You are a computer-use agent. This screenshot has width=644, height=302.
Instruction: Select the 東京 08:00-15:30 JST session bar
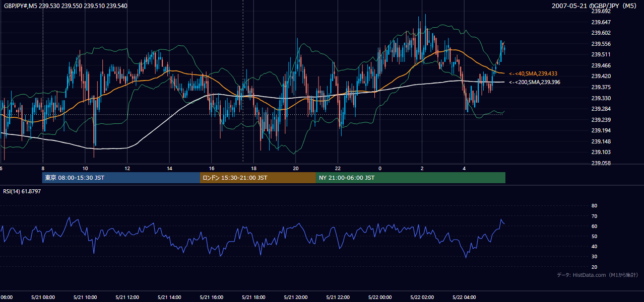point(121,178)
